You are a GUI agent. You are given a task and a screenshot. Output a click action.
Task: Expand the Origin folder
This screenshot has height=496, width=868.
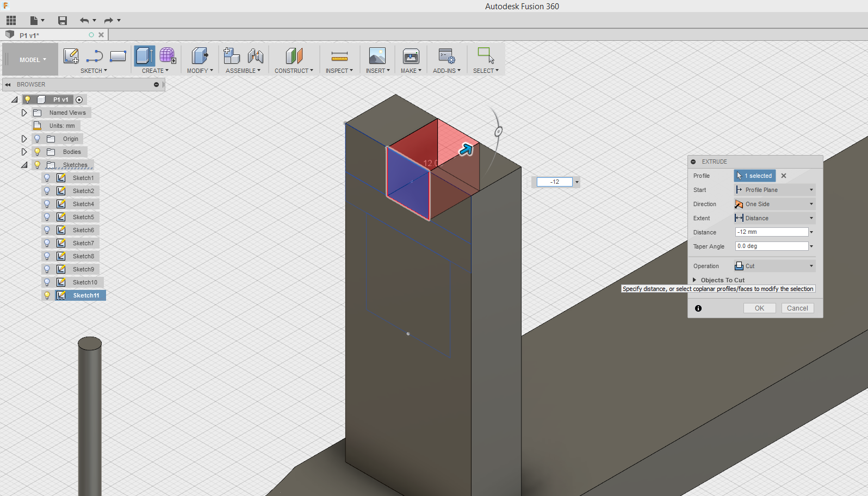click(24, 139)
